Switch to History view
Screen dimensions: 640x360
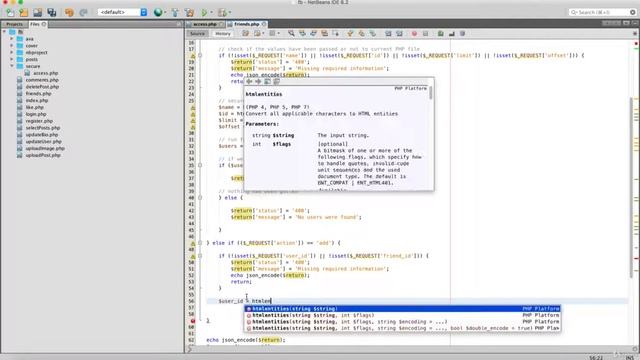(x=223, y=33)
